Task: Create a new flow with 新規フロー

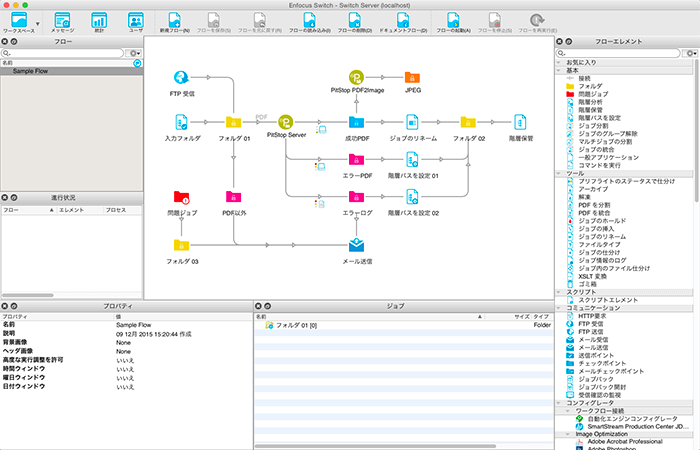Action: click(175, 21)
